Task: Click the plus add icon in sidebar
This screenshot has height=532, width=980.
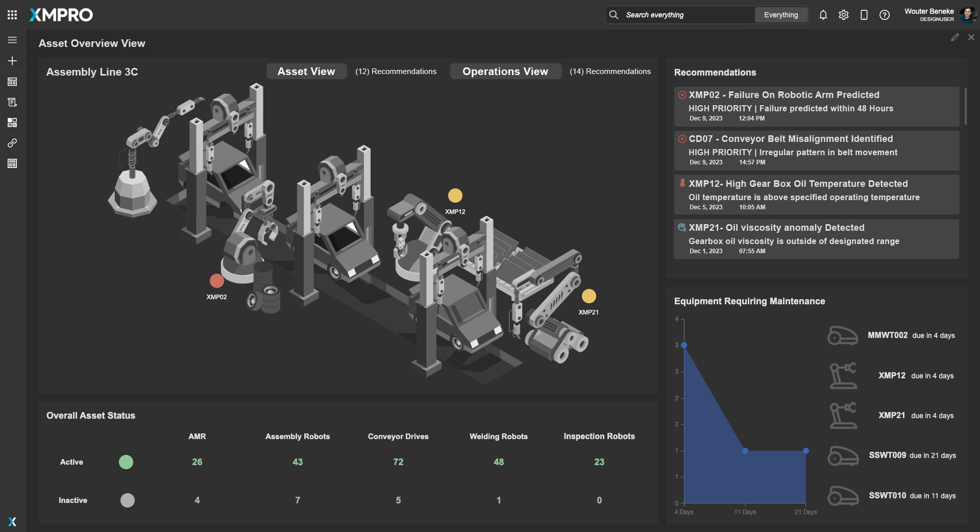Action: coord(12,61)
